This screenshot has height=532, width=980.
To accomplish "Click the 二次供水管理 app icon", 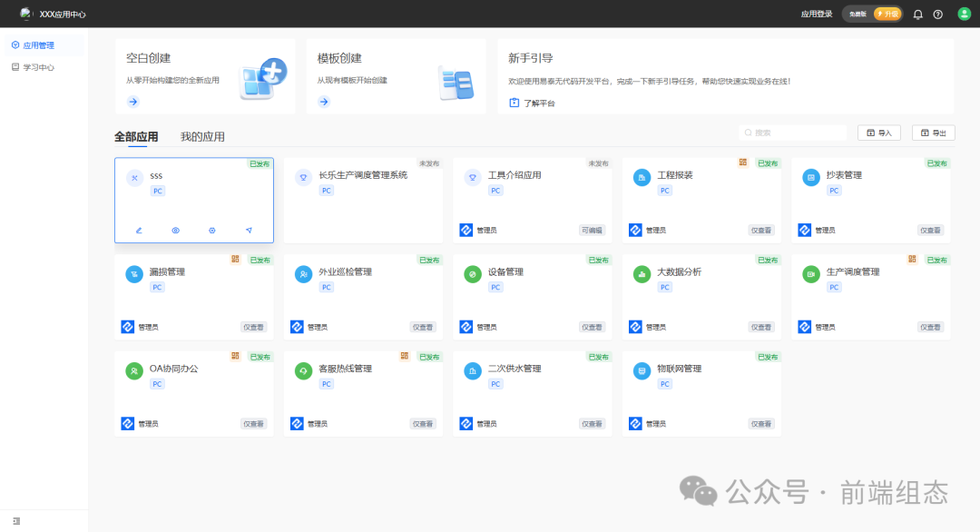I will [x=473, y=371].
